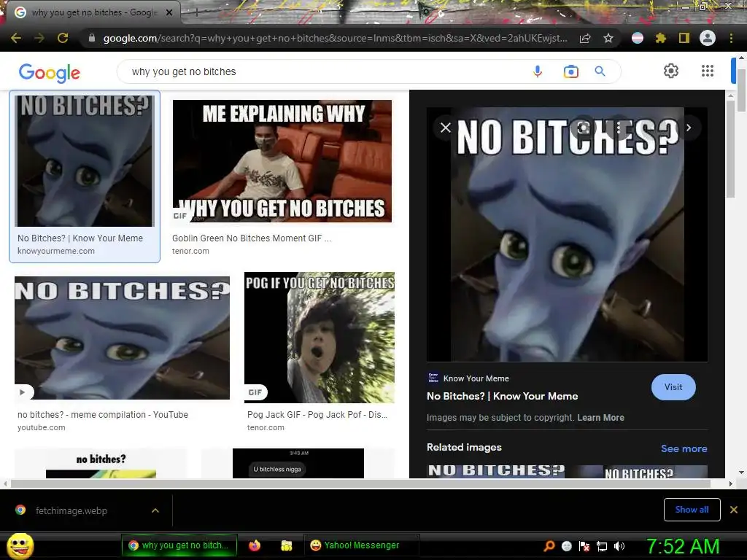Open a new tab with plus button
The image size is (747, 560).
tap(196, 13)
